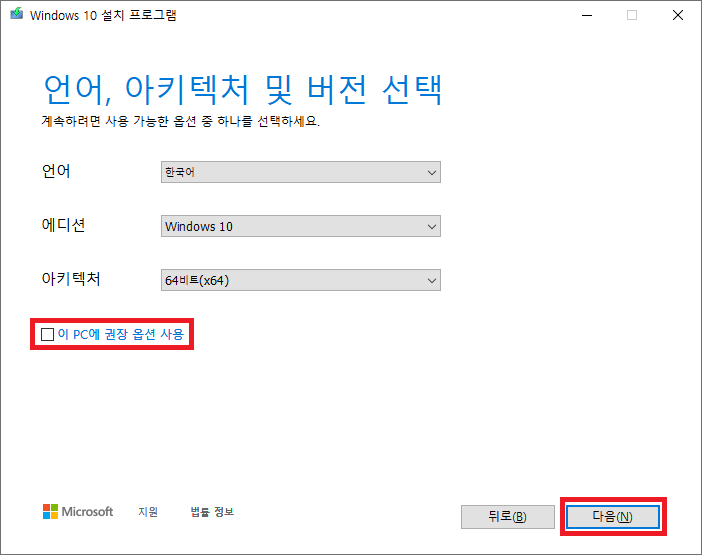Click the '아키텍처' field label
Viewport: 702px width, 555px height.
(71, 278)
